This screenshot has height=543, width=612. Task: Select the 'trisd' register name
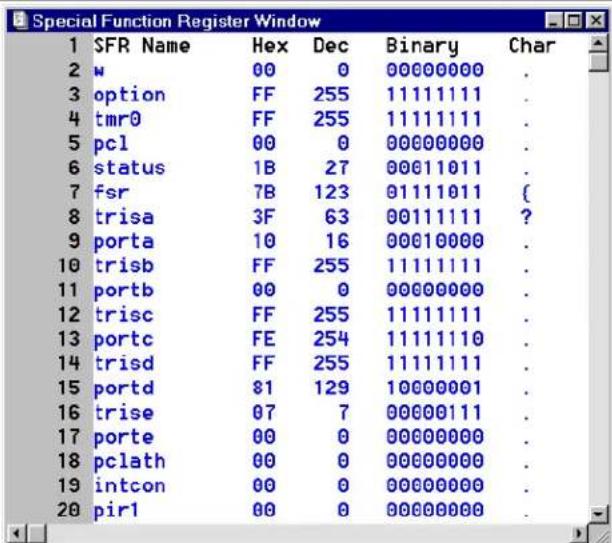124,363
